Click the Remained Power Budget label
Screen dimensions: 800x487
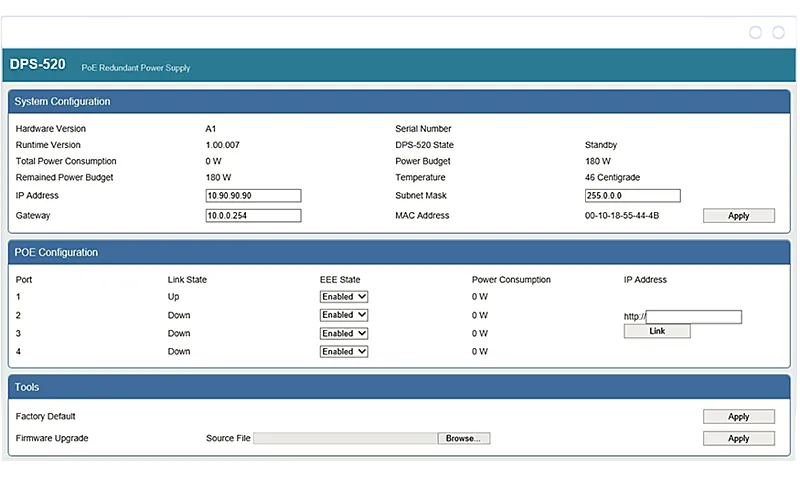tap(64, 177)
